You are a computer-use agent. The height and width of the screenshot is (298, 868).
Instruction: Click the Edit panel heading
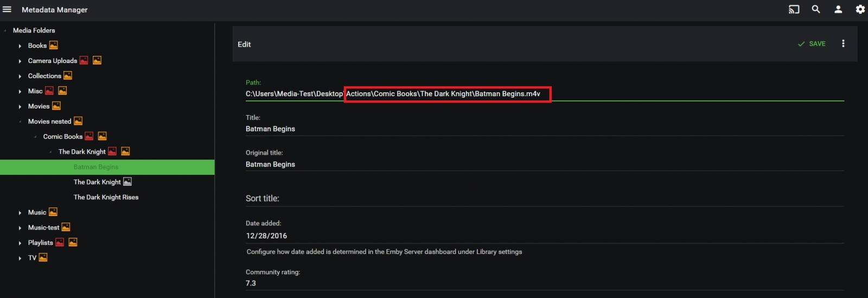244,45
